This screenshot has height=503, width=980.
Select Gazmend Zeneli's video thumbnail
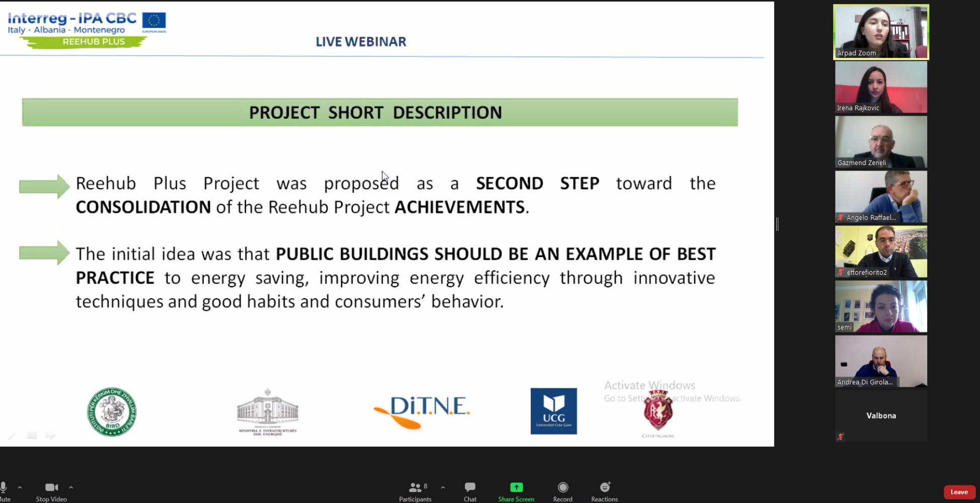coord(881,142)
